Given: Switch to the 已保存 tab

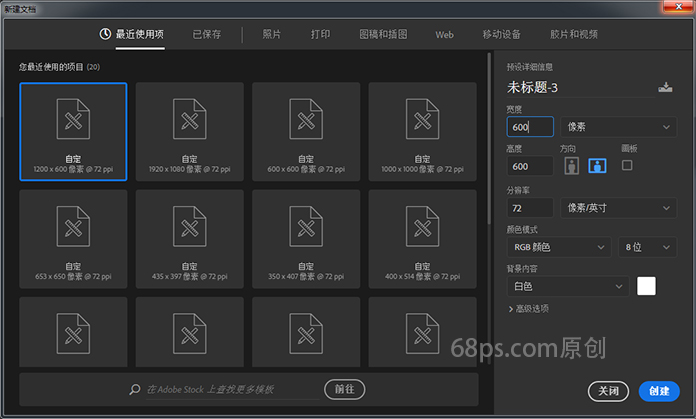Looking at the screenshot, I should click(208, 34).
